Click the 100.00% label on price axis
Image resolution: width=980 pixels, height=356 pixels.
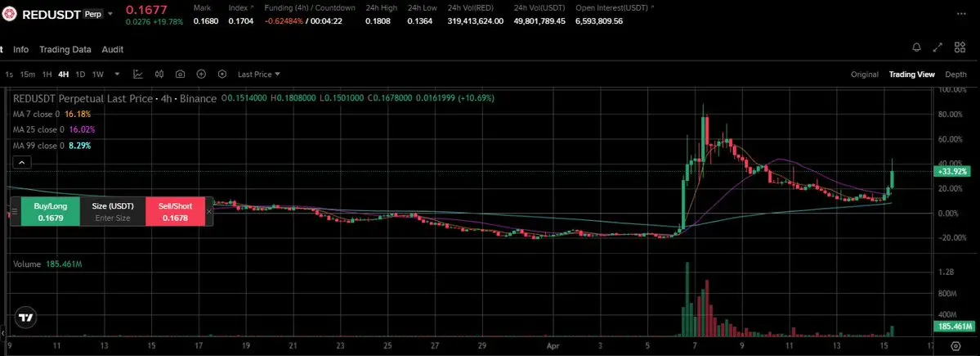coord(952,90)
